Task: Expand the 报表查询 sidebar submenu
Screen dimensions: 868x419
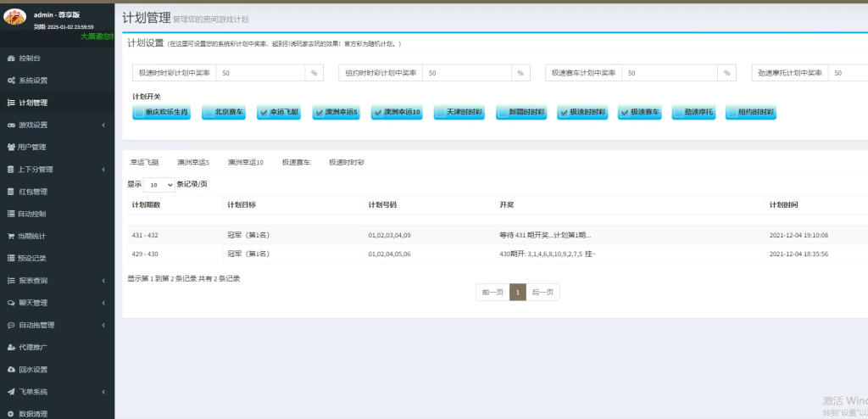Action: (x=103, y=281)
